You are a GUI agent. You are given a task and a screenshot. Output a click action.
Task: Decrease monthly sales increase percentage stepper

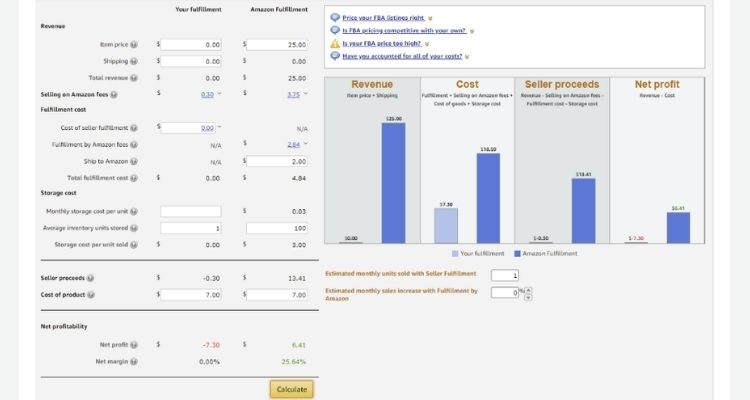tap(528, 297)
